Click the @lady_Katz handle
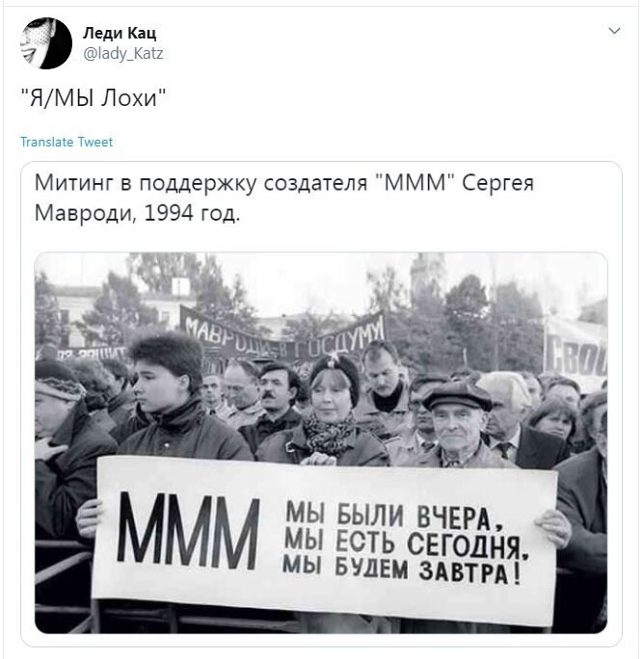The width and height of the screenshot is (644, 659). [x=122, y=53]
